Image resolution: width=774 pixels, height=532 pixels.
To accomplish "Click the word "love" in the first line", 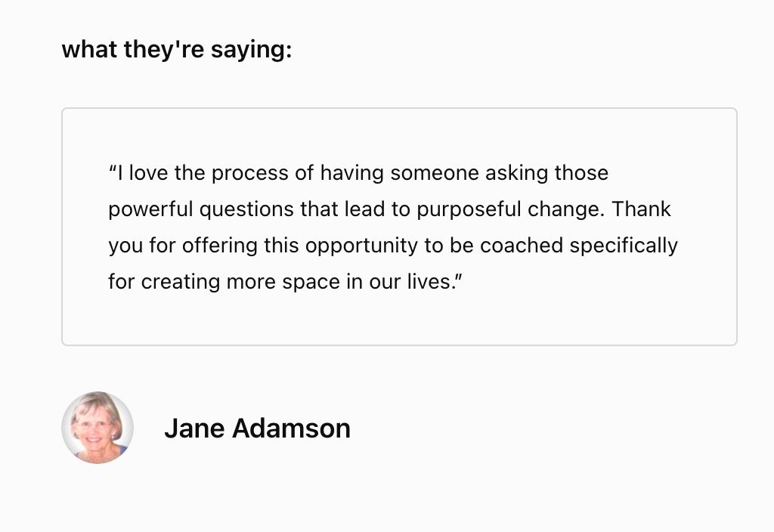I will (x=148, y=173).
